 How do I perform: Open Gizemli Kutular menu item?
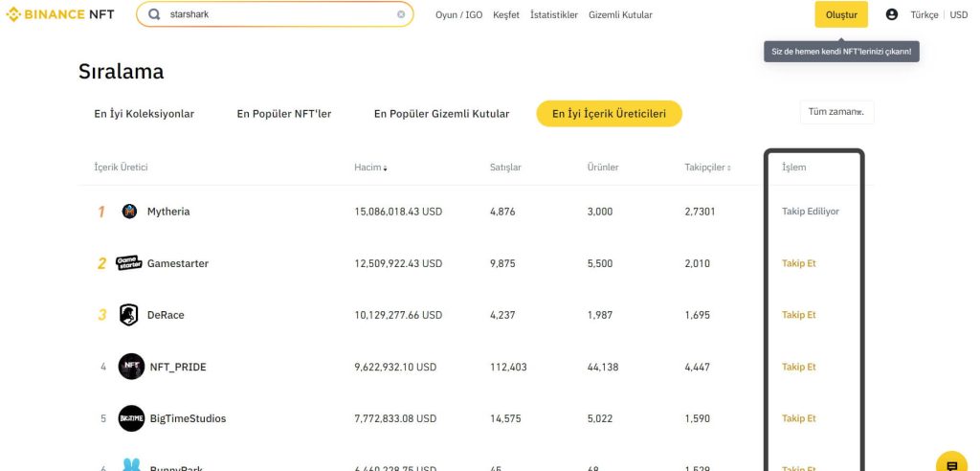[x=620, y=15]
